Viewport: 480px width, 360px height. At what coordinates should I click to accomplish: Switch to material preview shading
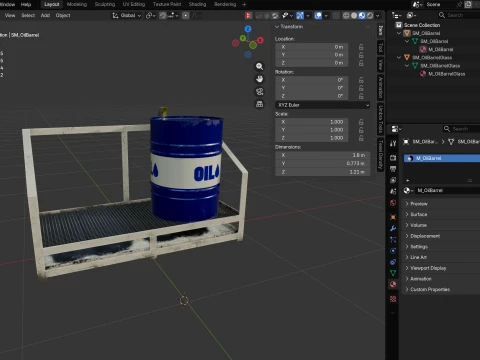(x=362, y=15)
